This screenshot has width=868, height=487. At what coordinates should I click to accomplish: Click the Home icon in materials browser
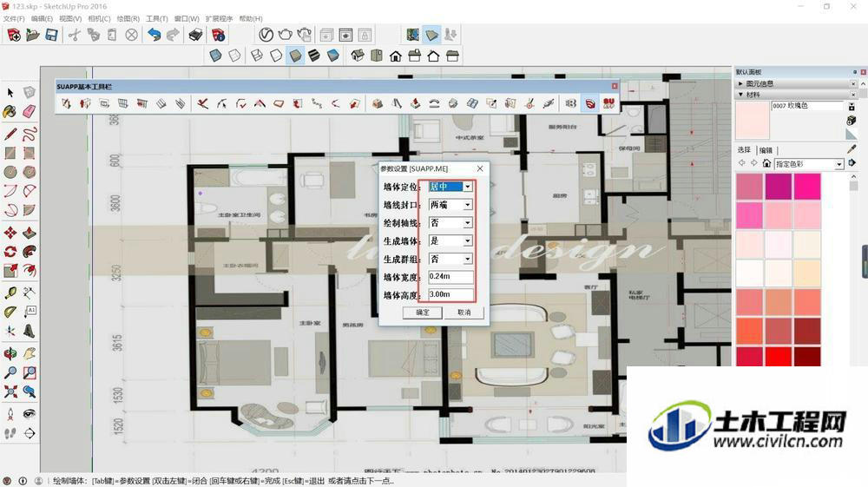coord(766,163)
